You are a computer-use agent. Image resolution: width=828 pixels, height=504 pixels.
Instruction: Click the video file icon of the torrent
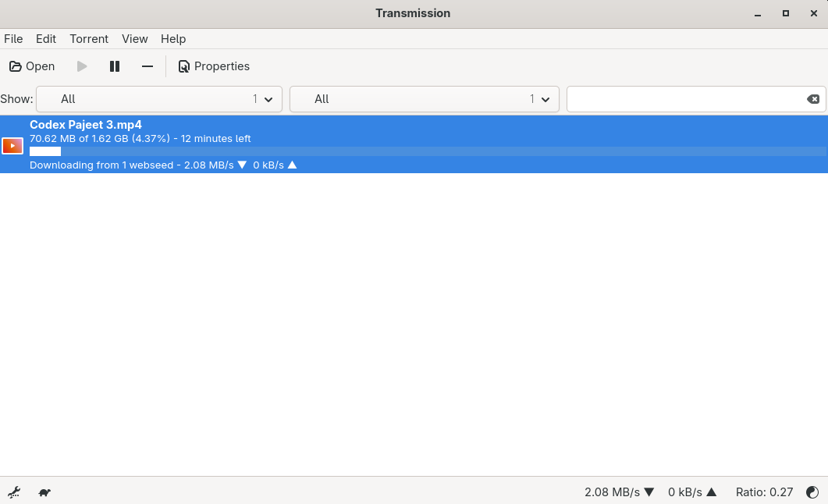(12, 146)
